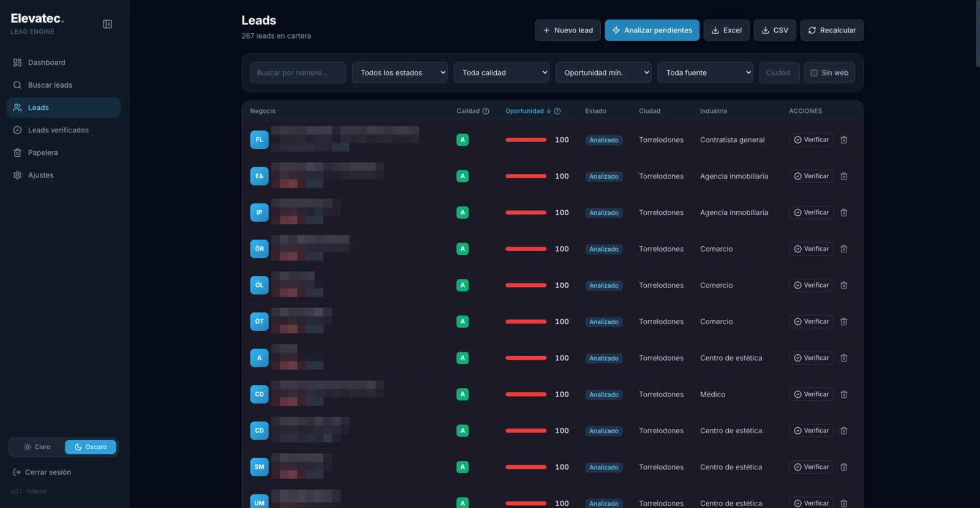980x508 pixels.
Task: Collapse the sidebar panel icon
Action: pos(107,24)
